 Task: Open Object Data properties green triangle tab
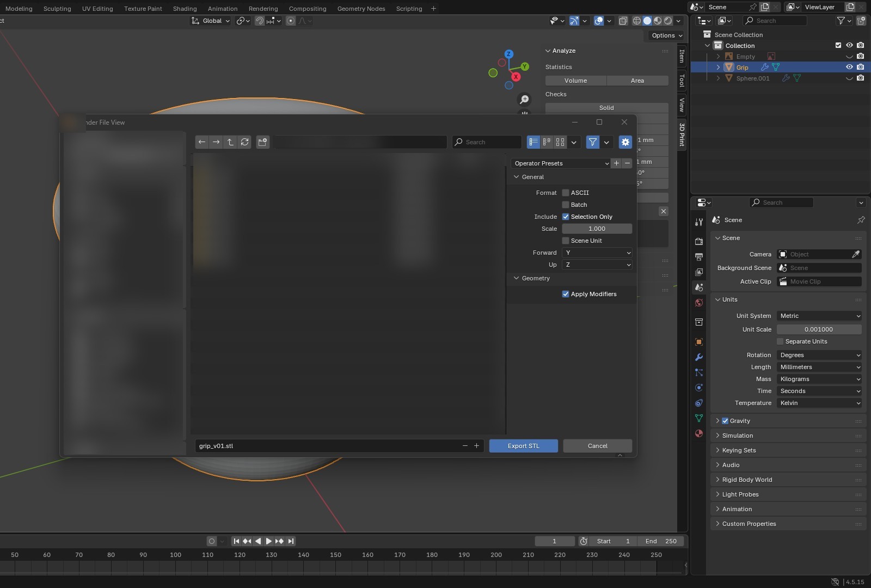point(699,418)
